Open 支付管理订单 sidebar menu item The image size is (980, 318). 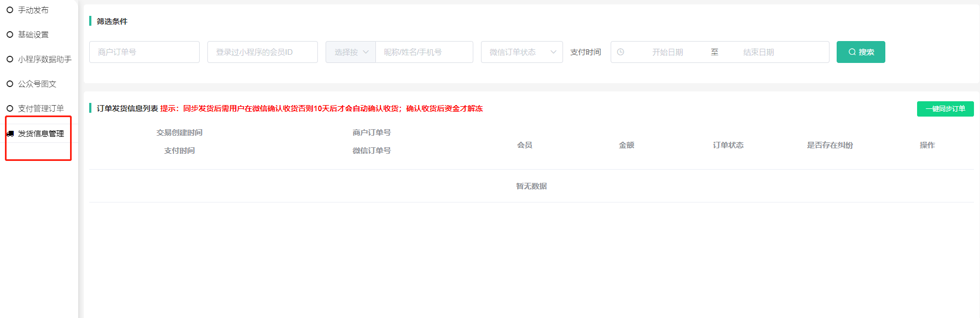(41, 108)
